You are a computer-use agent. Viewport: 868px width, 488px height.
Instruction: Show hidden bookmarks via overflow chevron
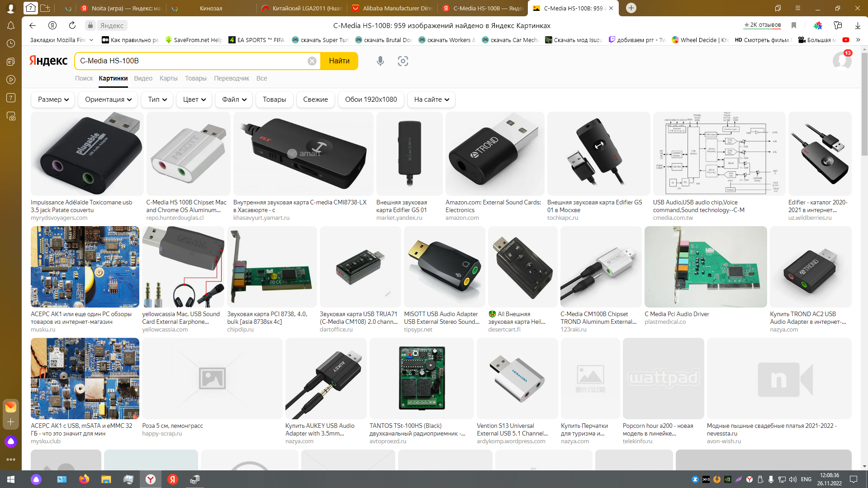[858, 40]
